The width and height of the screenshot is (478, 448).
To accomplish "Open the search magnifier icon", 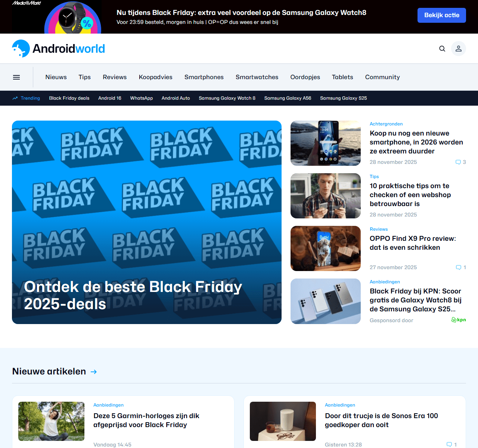I will click(x=442, y=49).
